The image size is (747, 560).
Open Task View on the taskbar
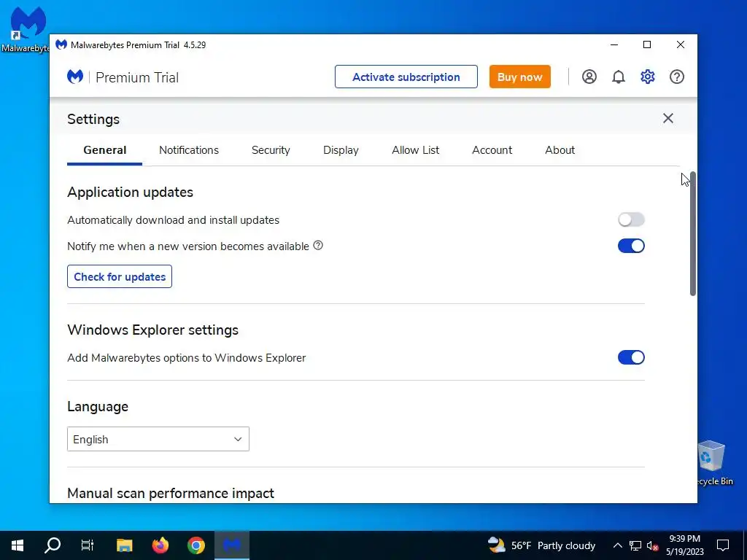[x=88, y=545]
